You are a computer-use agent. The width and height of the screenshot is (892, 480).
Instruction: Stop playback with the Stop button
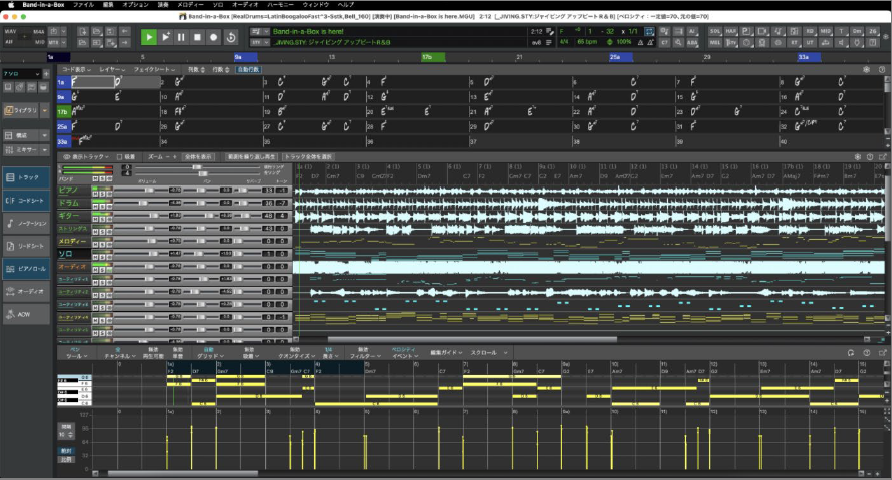click(x=197, y=37)
